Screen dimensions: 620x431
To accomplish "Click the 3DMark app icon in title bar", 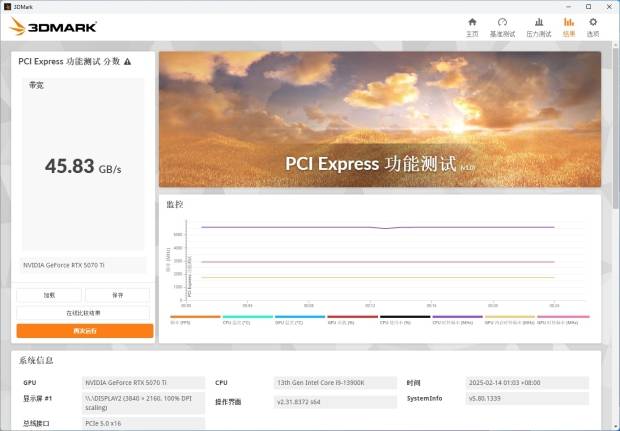I will pos(7,6).
